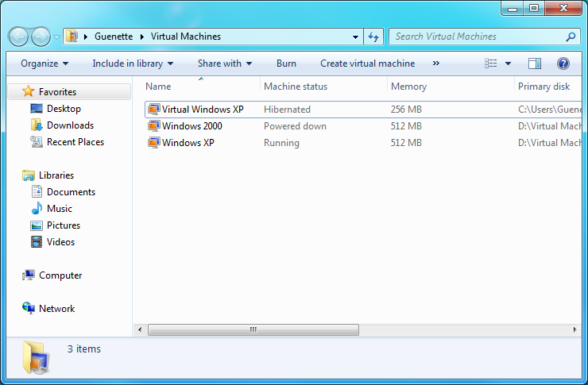The width and height of the screenshot is (588, 385).
Task: Select Virtual Machines in the address path
Action: coord(186,37)
